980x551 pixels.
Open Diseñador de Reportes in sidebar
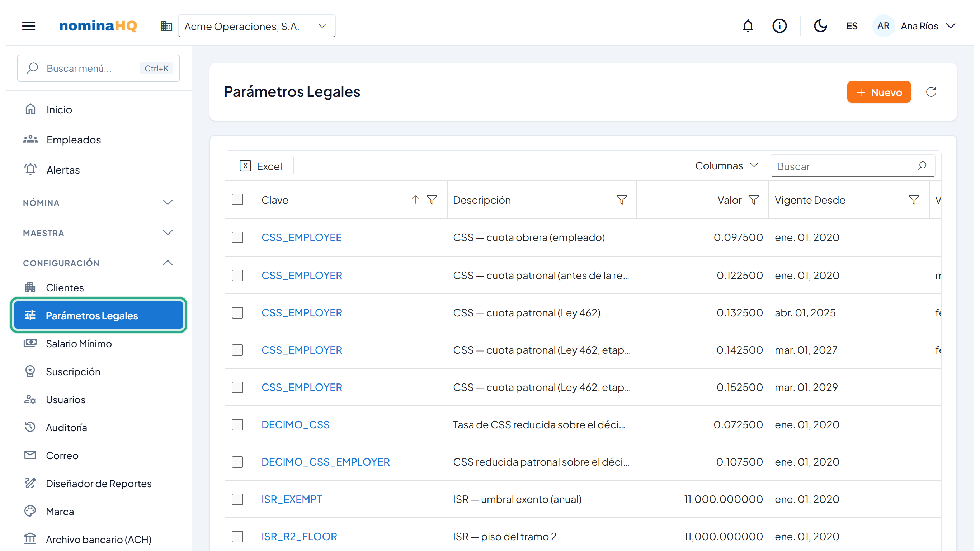98,483
